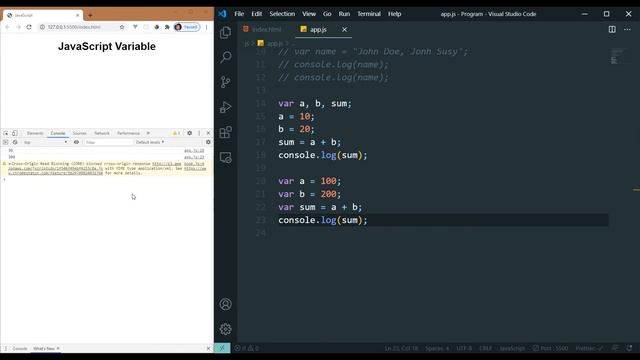Open the Search view in activity bar
The height and width of the screenshot is (360, 640).
[225, 57]
